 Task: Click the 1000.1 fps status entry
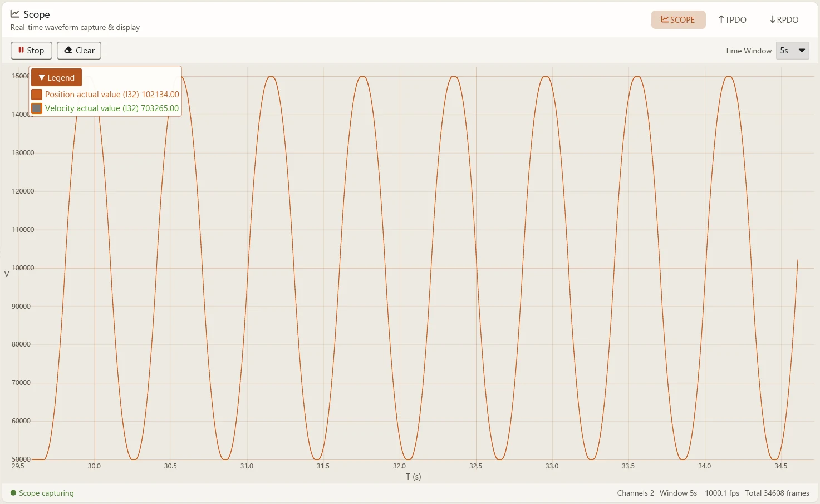point(722,493)
